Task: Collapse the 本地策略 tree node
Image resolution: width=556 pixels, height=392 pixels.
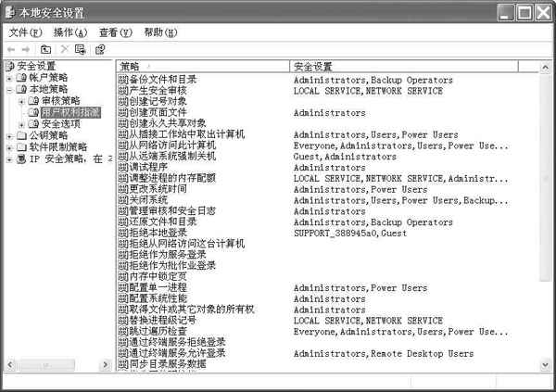Action: 9,90
